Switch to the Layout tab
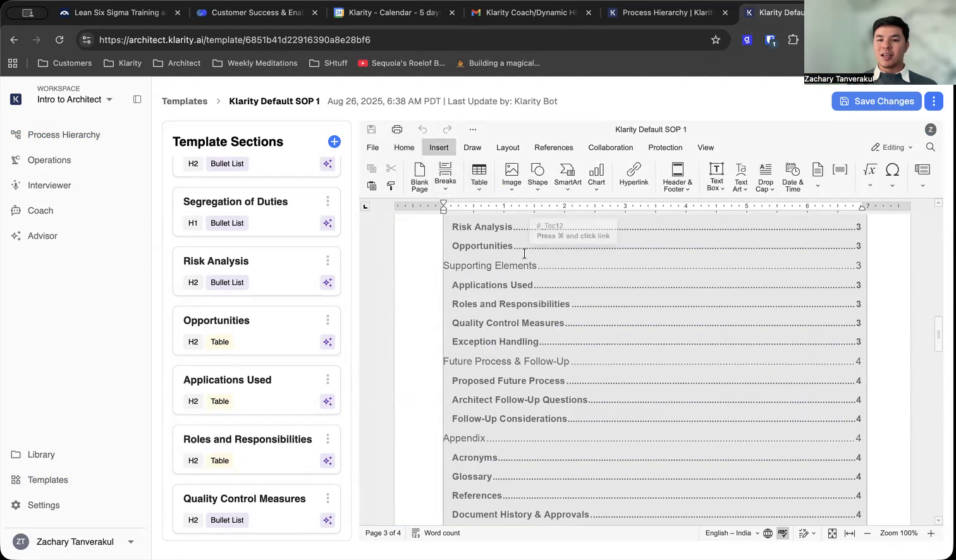The width and height of the screenshot is (956, 560). point(508,147)
